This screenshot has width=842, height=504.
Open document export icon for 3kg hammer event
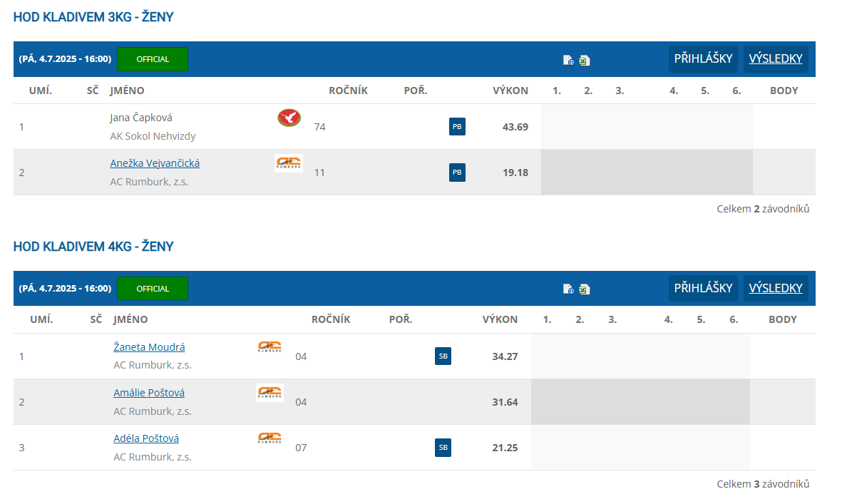568,60
